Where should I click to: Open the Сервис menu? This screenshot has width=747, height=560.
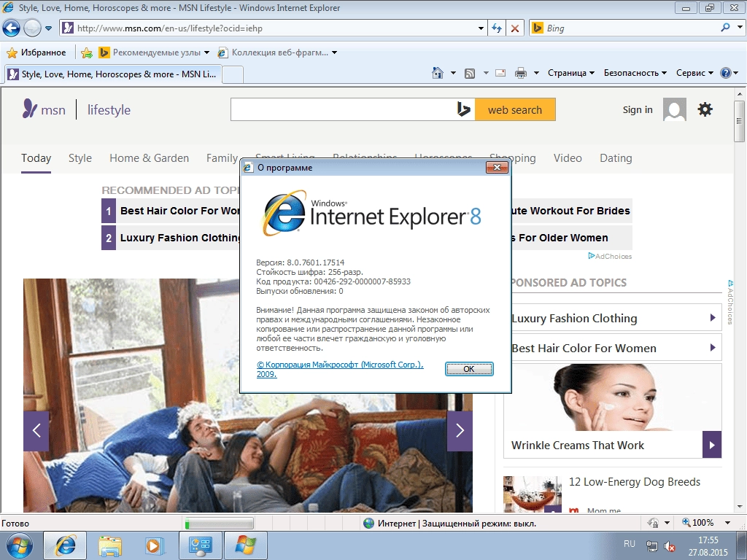pos(694,73)
